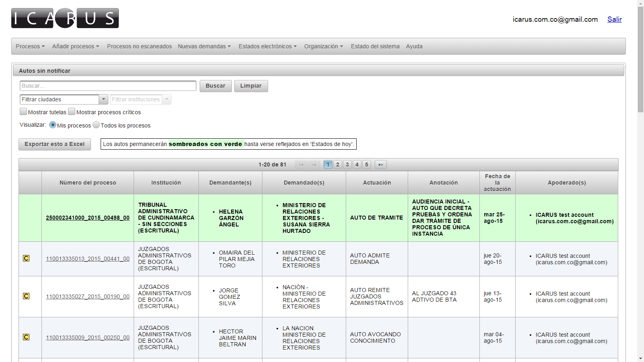Click Fecha de la actuación header
The width and height of the screenshot is (644, 362).
[497, 183]
